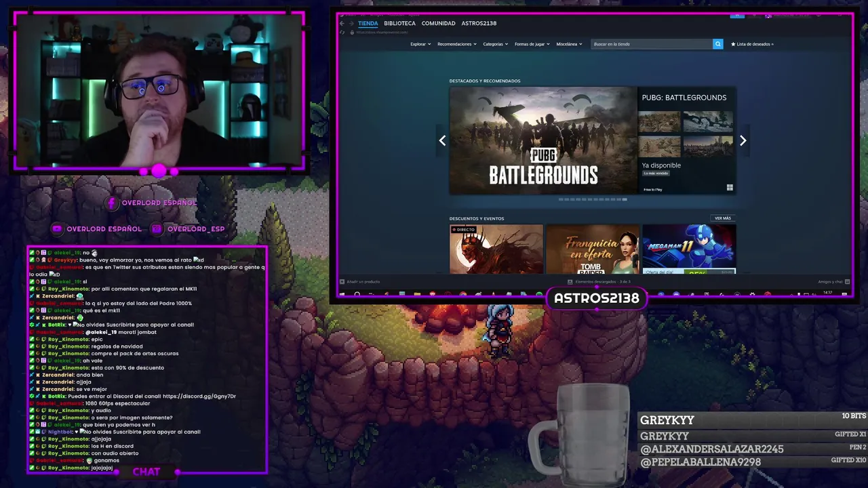
Task: Click chat message "regalos de navidad"
Action: [117, 346]
